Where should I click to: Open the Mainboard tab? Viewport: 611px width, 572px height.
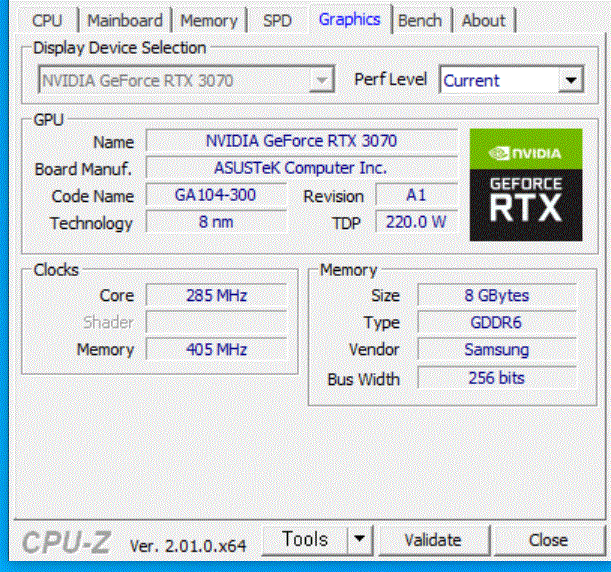[125, 21]
